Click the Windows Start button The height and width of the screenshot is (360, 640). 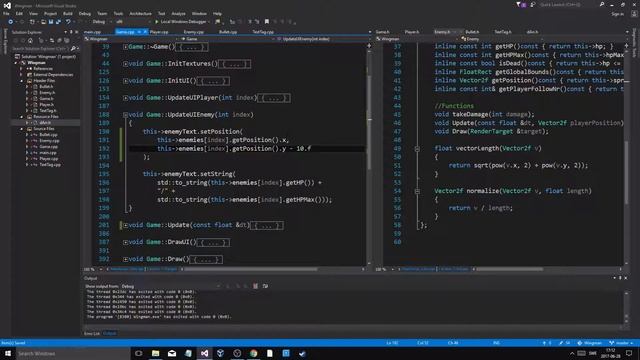click(8, 353)
